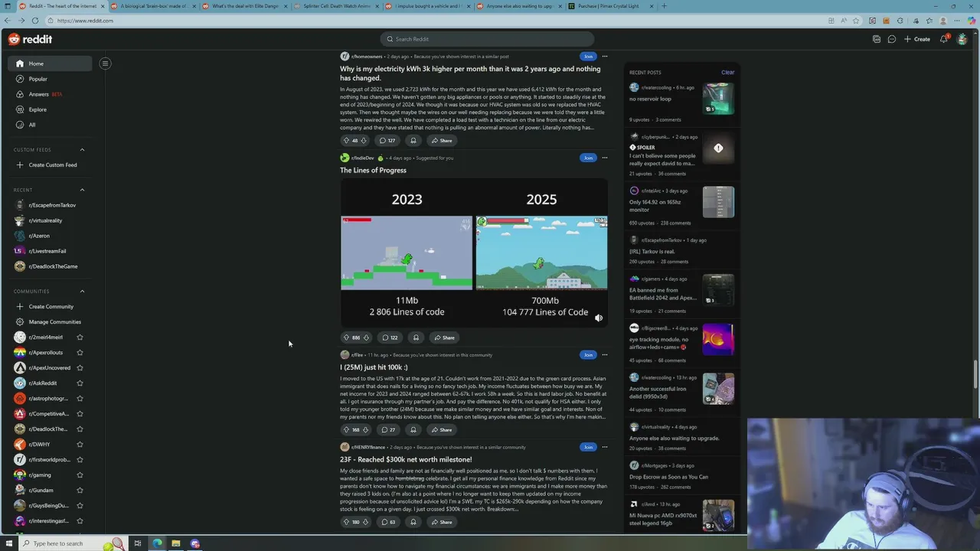Upvote the electricity kWh post
The height and width of the screenshot is (551, 980).
[346, 140]
